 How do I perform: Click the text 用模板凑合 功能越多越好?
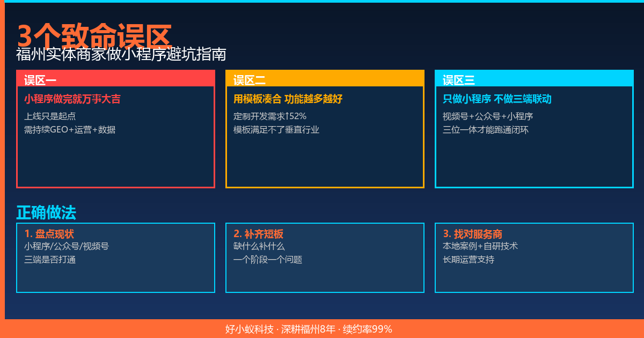tap(288, 99)
